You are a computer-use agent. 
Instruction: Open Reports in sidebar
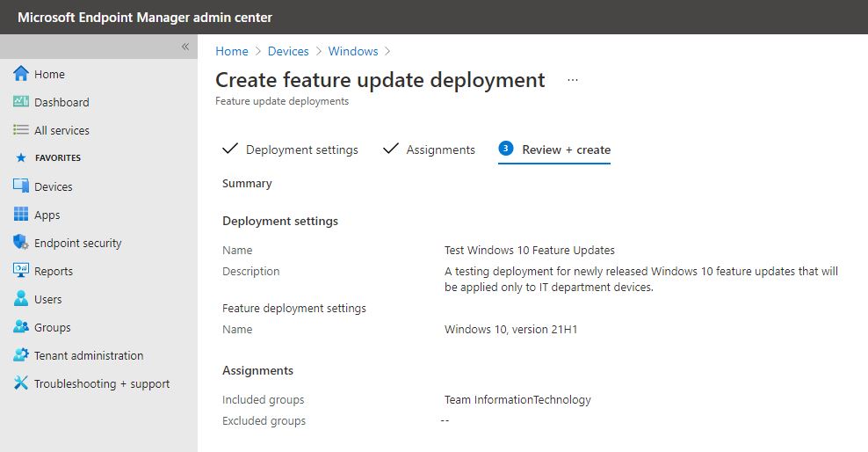tap(54, 272)
